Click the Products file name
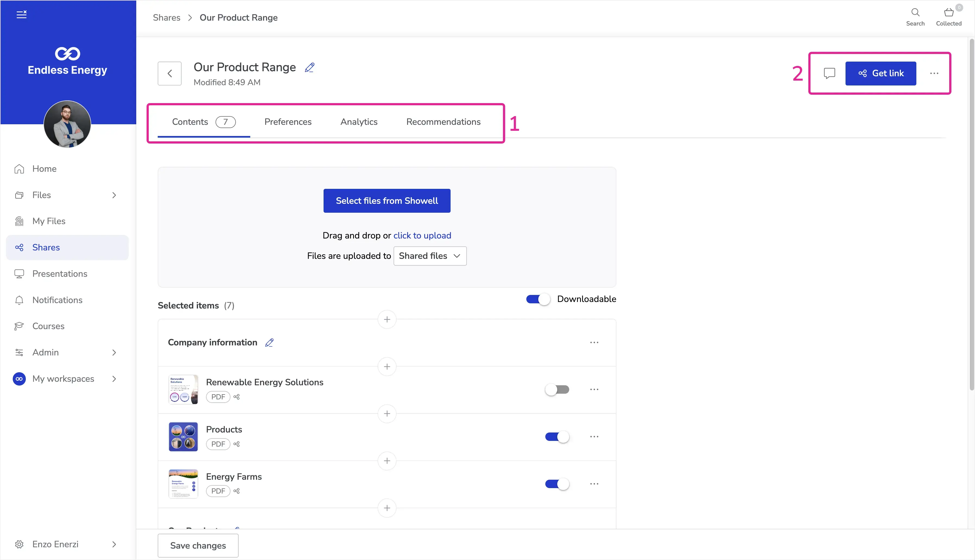975x560 pixels. [224, 429]
